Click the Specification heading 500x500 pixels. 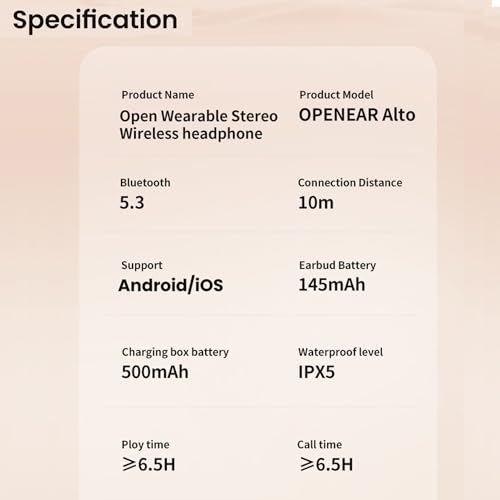(95, 21)
